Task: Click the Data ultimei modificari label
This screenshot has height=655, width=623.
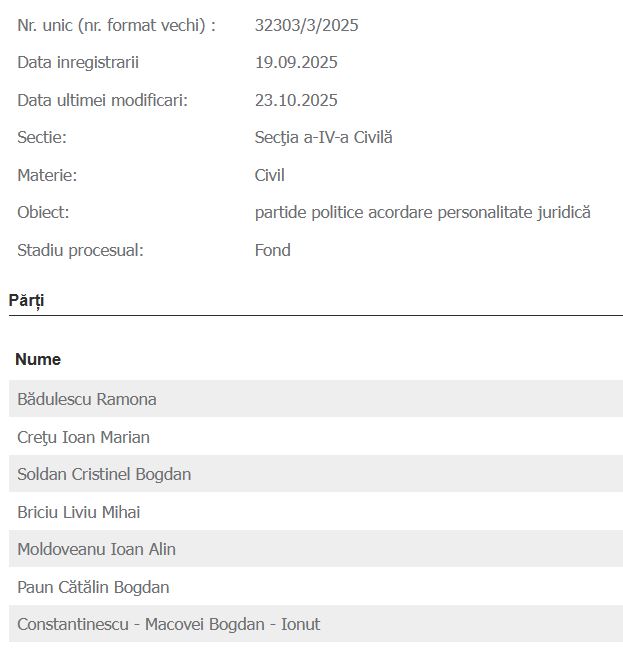Action: (102, 100)
